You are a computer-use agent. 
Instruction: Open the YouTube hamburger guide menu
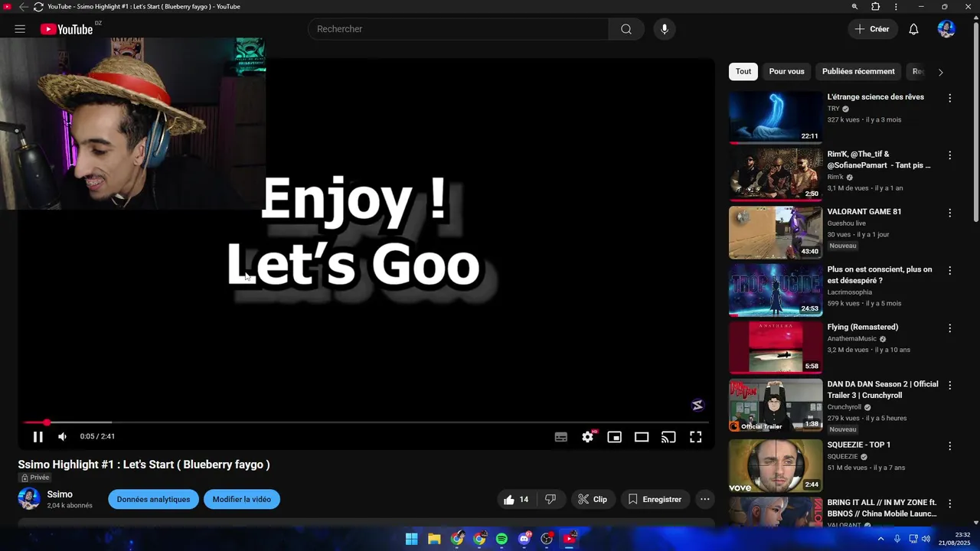(20, 29)
